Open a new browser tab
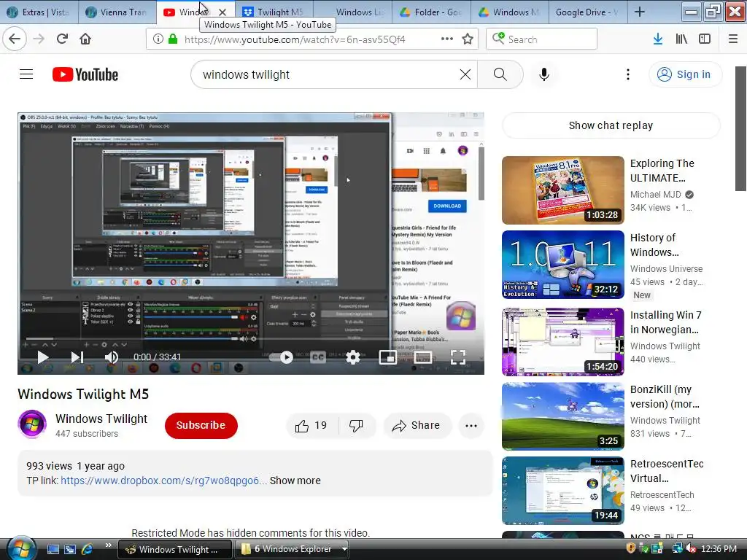Image resolution: width=747 pixels, height=560 pixels. tap(640, 12)
